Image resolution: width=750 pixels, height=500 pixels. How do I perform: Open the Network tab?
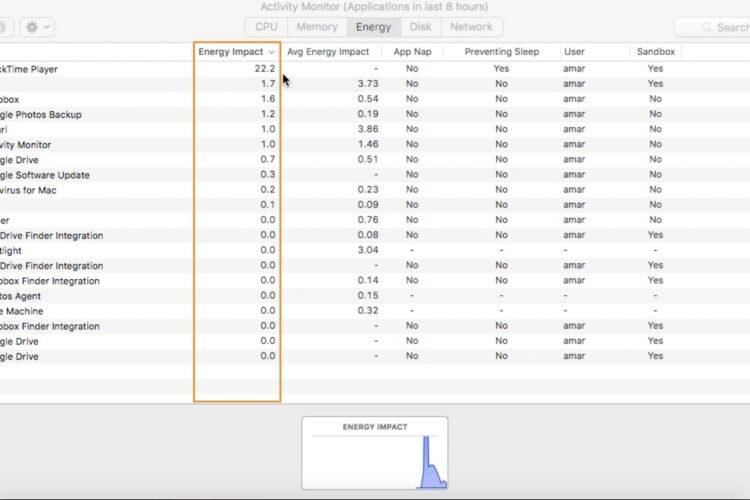point(471,27)
